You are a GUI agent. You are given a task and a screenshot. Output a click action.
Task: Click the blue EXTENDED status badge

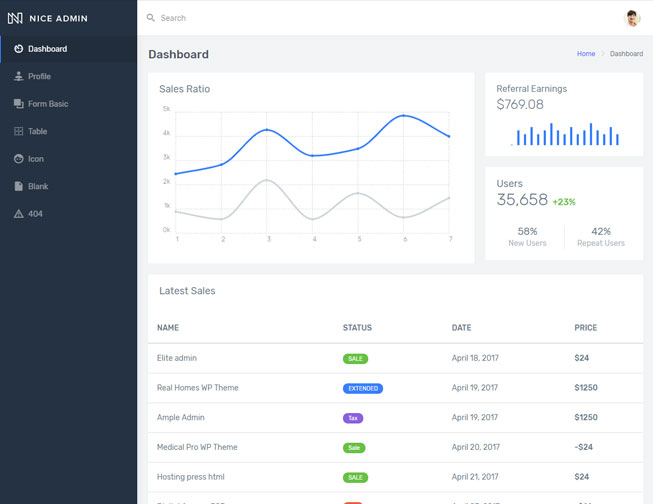click(362, 388)
